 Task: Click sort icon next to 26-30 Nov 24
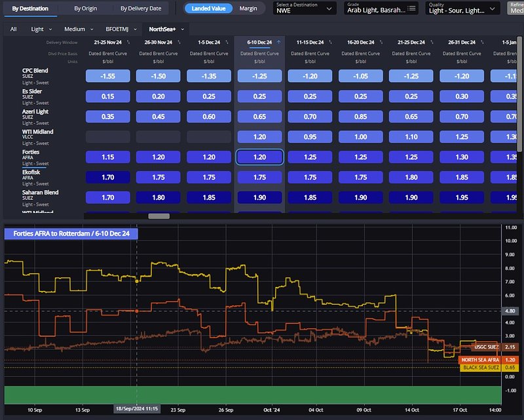pos(178,43)
